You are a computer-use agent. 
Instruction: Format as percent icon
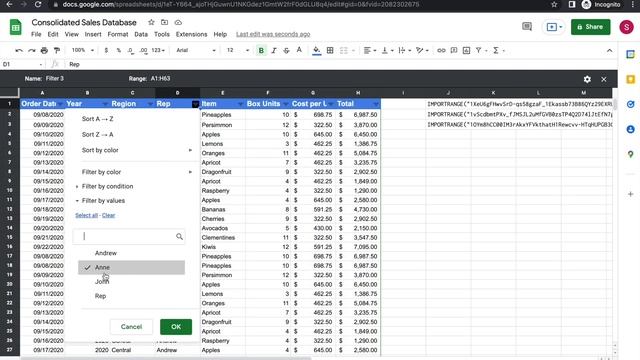click(119, 50)
